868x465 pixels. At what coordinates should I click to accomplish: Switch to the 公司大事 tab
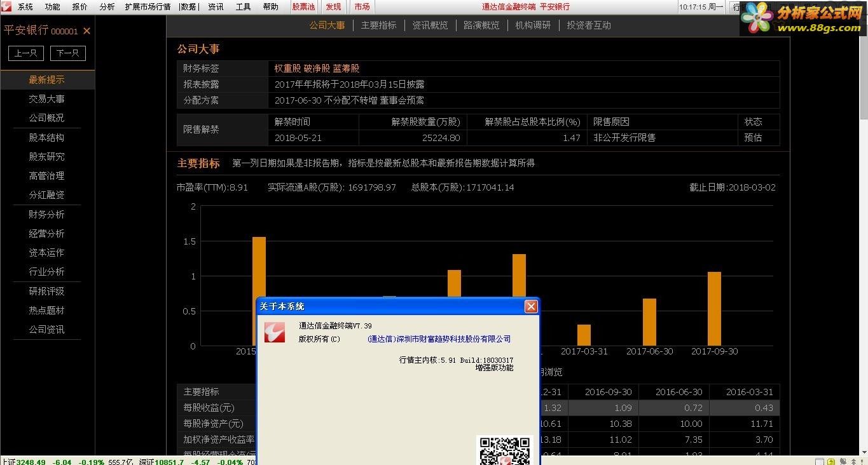(327, 25)
